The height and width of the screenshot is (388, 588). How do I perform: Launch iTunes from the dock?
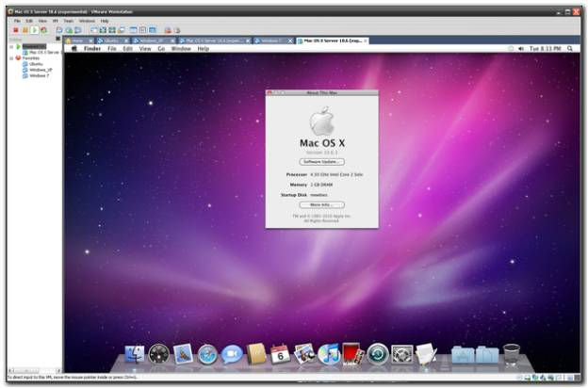(x=329, y=354)
